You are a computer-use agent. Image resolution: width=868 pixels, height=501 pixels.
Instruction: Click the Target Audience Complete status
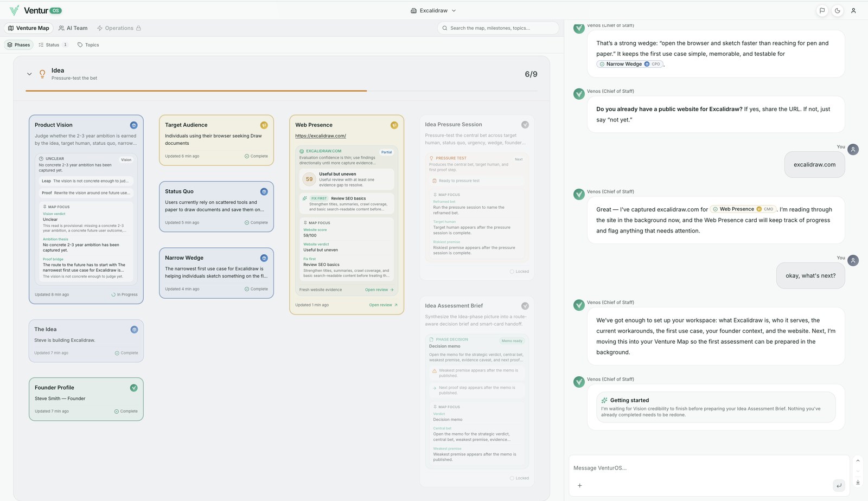(256, 156)
